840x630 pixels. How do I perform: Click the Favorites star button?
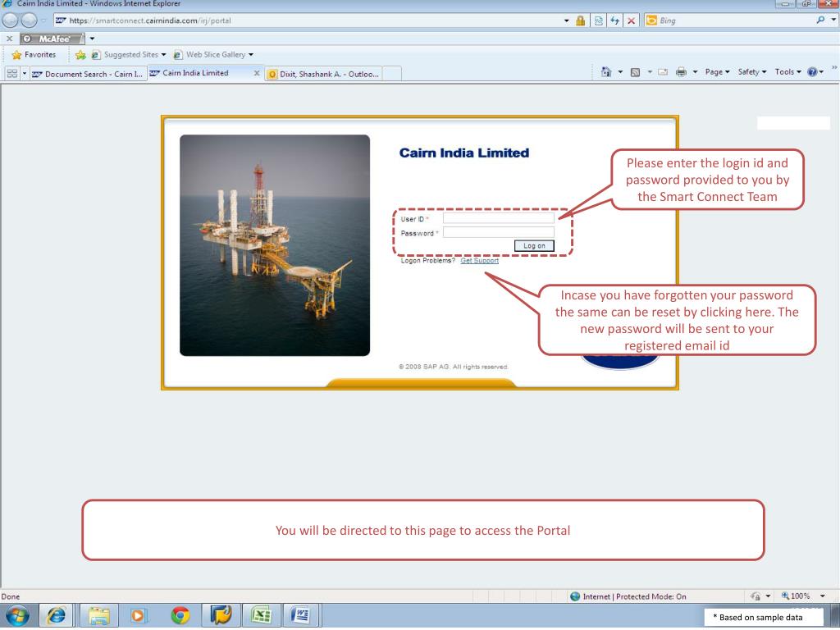pyautogui.click(x=34, y=55)
